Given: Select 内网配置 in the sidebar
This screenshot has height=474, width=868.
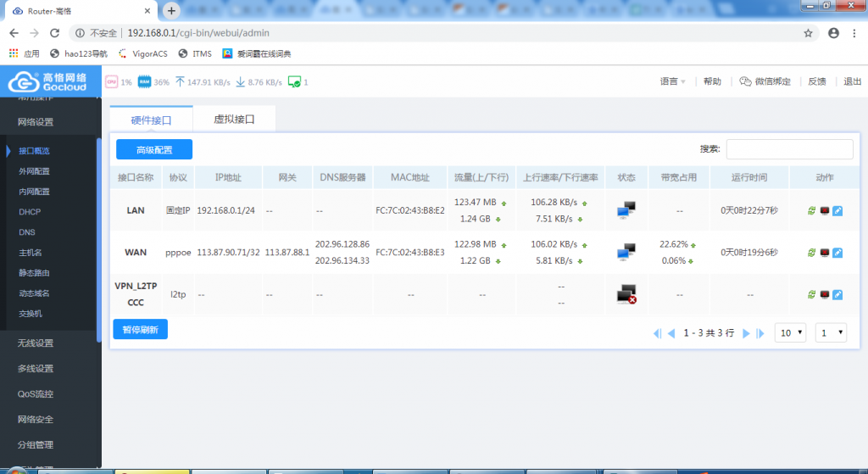Looking at the screenshot, I should click(x=34, y=192).
